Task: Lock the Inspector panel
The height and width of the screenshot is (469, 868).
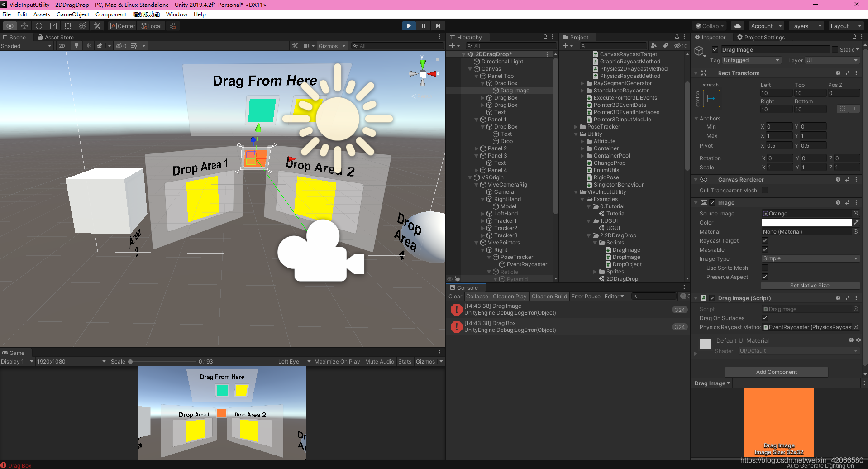Action: [x=854, y=37]
